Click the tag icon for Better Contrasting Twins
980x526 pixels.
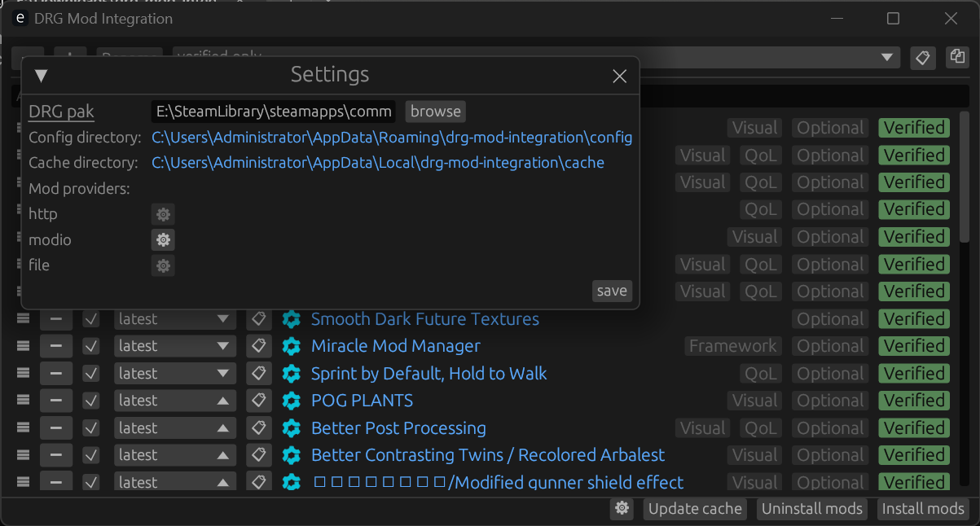(259, 455)
